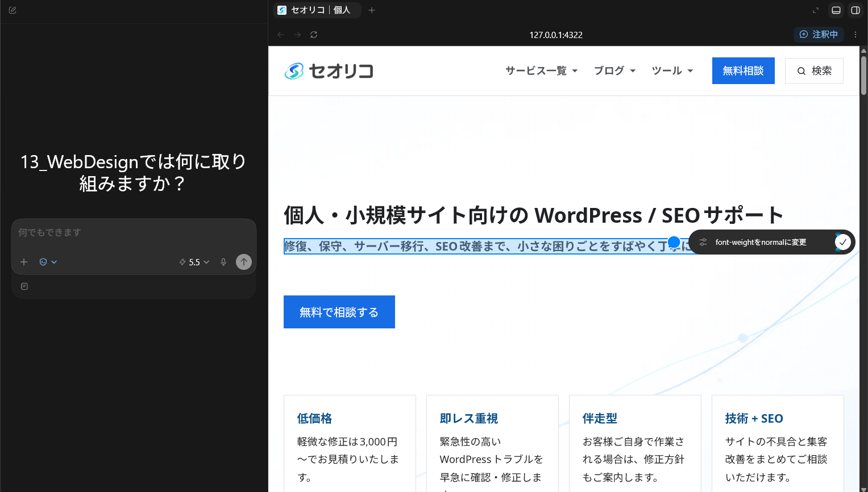Go back with the browser back arrow
This screenshot has height=492, width=868.
tap(281, 35)
